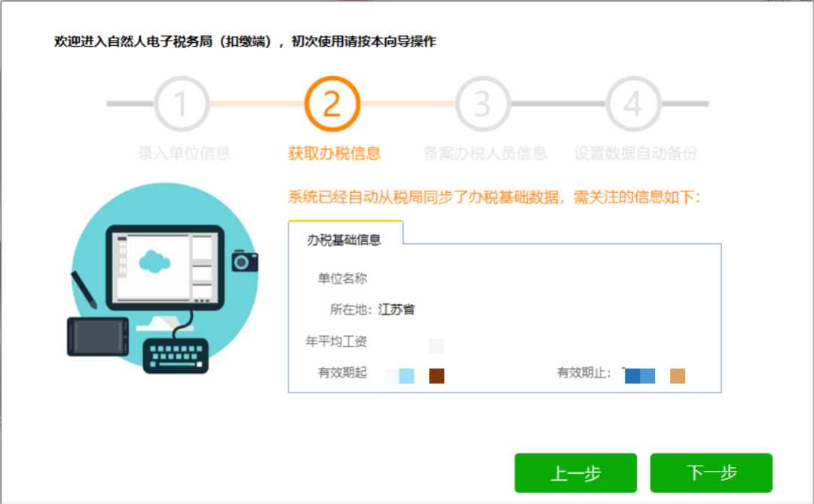Click the brown block beside 有效期起
This screenshot has width=814, height=504.
436,376
